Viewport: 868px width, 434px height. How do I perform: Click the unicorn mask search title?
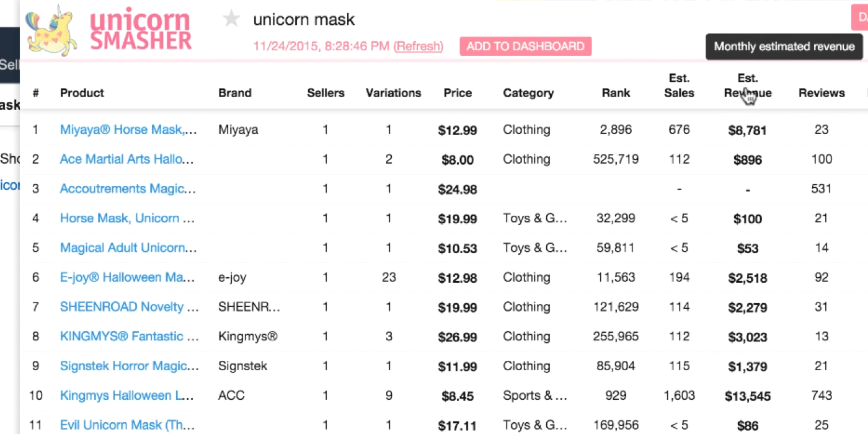coord(304,20)
